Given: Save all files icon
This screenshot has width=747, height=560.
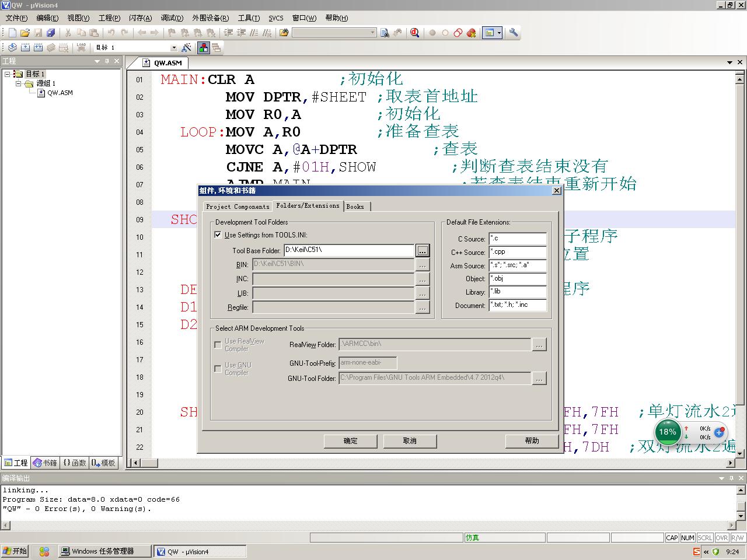Looking at the screenshot, I should 51,33.
